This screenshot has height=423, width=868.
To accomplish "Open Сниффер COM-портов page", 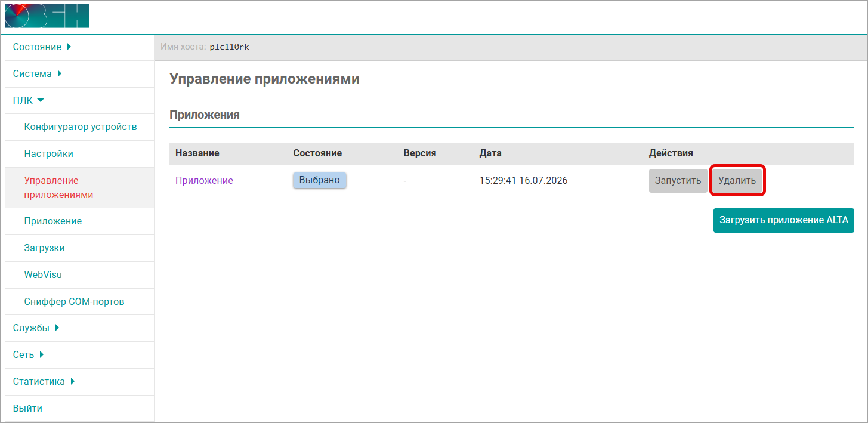I will (75, 301).
